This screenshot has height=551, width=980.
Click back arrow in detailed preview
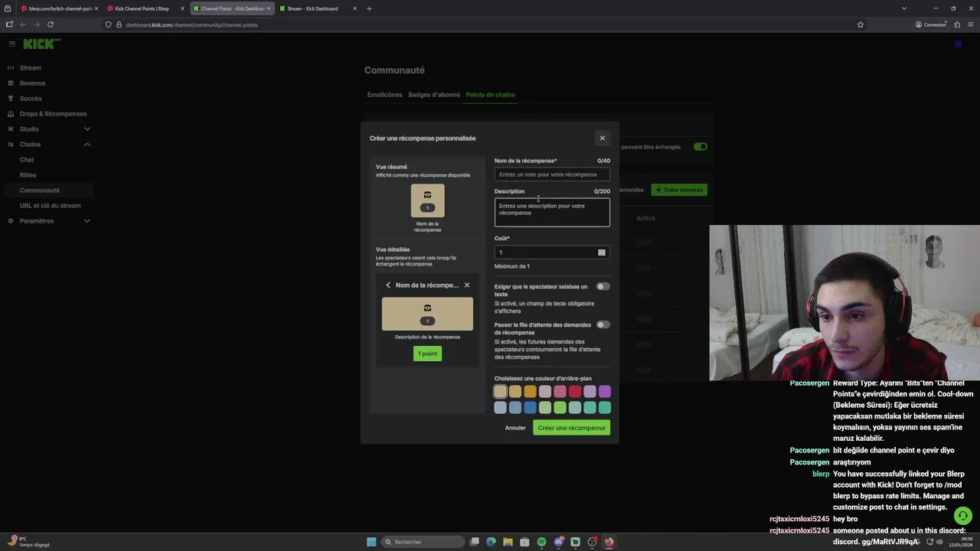[x=388, y=285]
